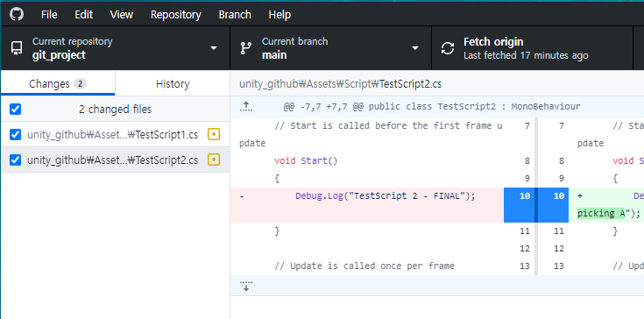Viewport: 644px width, 319px height.
Task: Toggle the 2 changed files checkbox
Action: 15,110
